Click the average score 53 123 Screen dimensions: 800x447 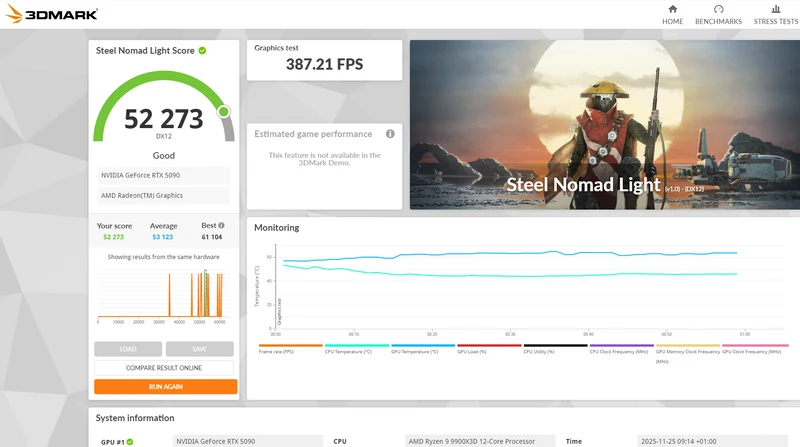pyautogui.click(x=163, y=237)
